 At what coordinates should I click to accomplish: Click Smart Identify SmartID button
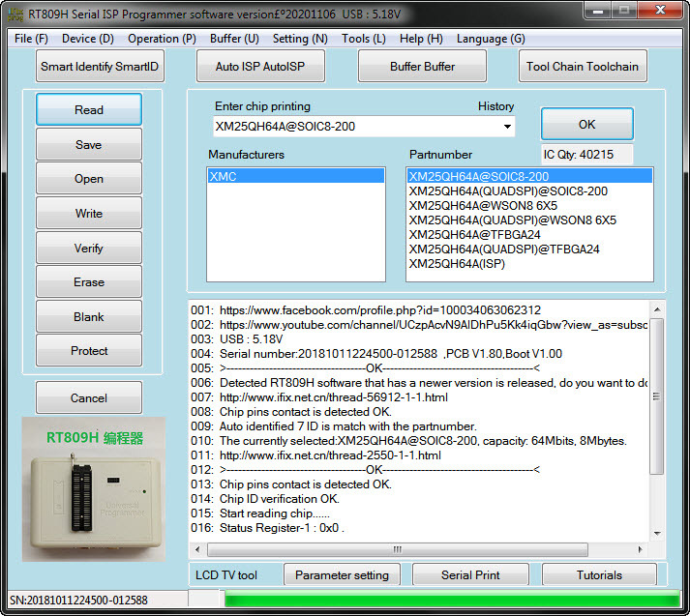click(x=100, y=67)
